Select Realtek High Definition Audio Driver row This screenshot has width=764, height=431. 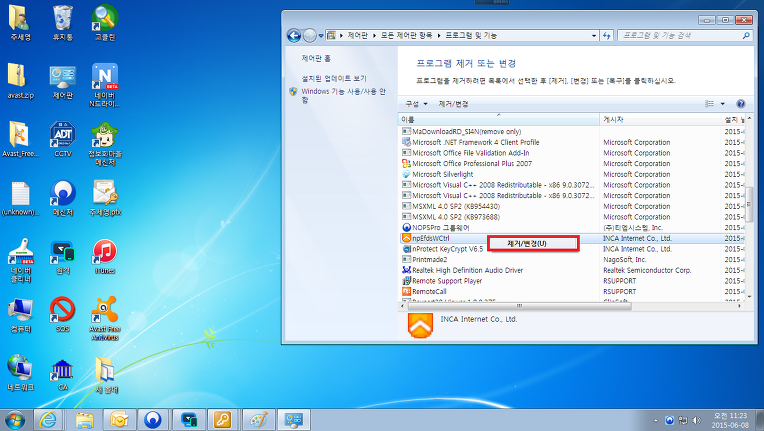[573, 270]
